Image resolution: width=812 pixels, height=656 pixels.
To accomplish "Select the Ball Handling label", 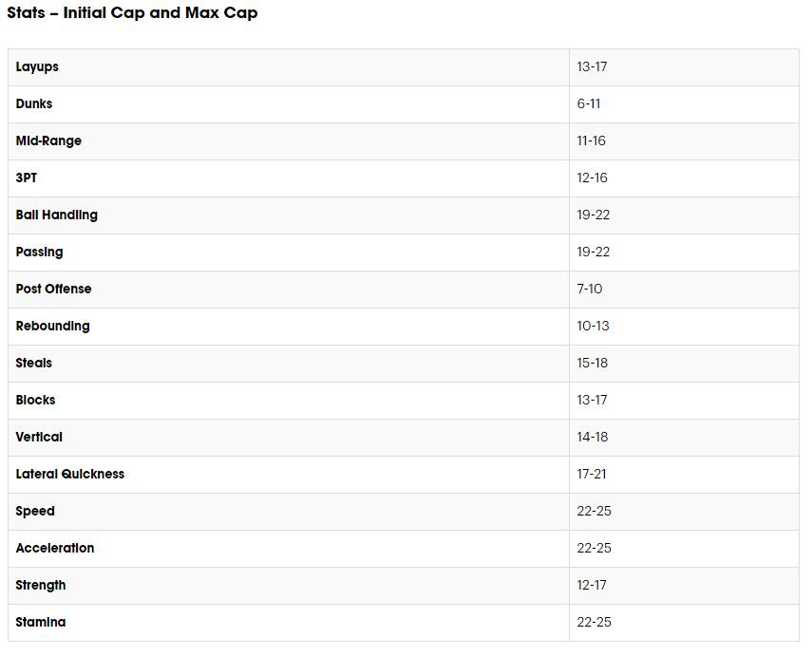I will (56, 216).
